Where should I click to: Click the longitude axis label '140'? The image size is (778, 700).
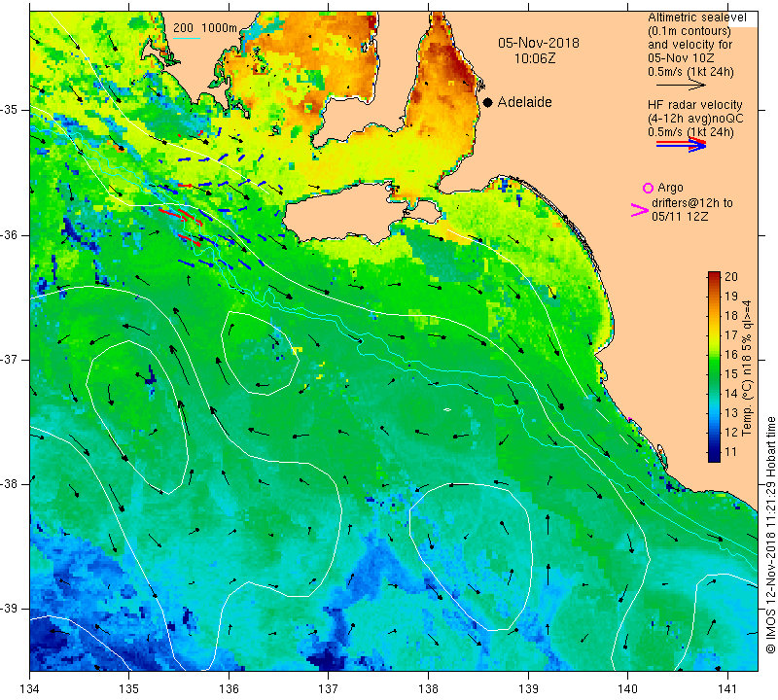627,688
